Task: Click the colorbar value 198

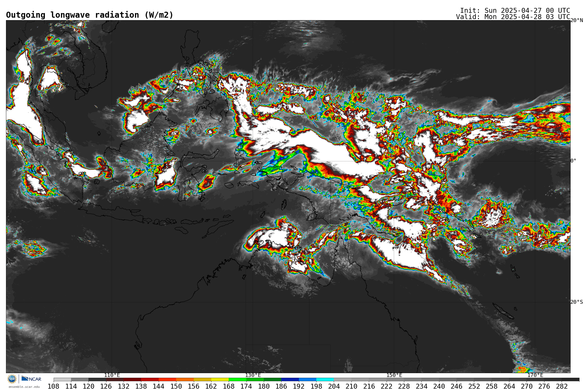Action: pos(316,386)
